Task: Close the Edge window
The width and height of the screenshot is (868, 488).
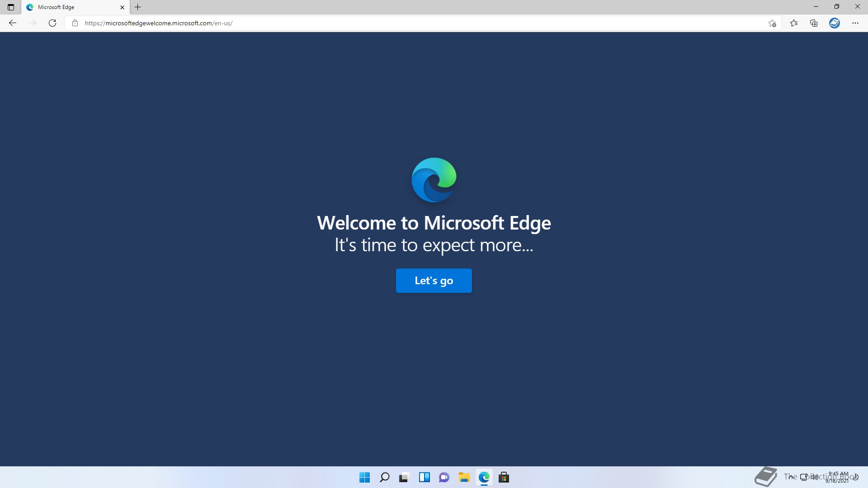Action: coord(858,7)
